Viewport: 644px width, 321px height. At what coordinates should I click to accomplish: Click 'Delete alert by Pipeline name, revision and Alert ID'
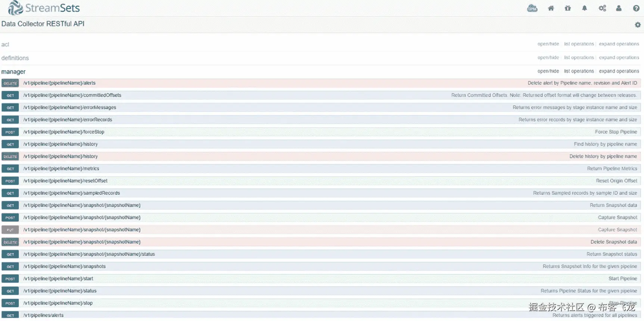click(582, 83)
